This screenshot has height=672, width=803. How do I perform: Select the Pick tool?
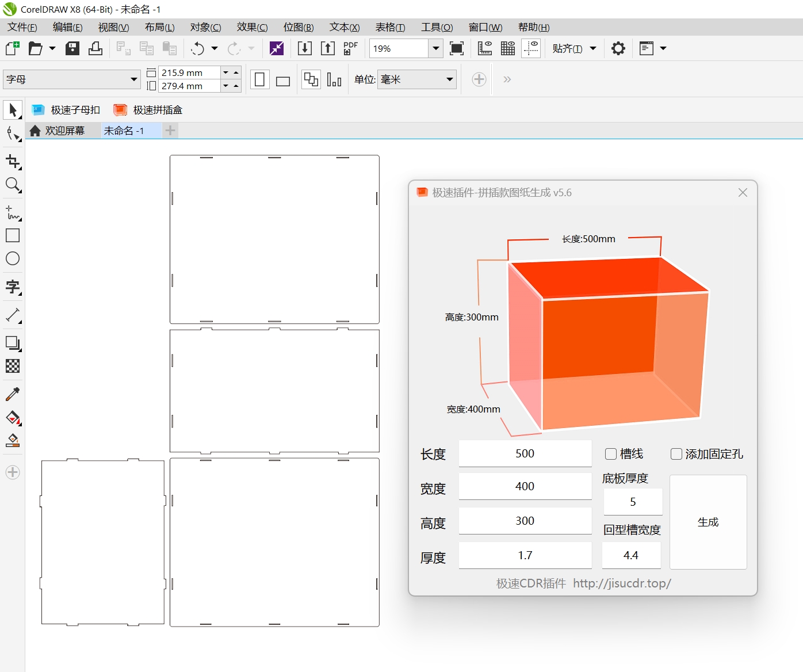(x=13, y=109)
